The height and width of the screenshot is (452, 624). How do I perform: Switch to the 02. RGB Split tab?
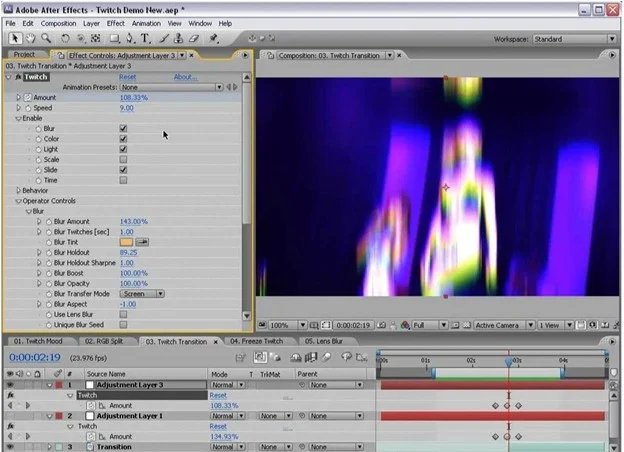104,341
